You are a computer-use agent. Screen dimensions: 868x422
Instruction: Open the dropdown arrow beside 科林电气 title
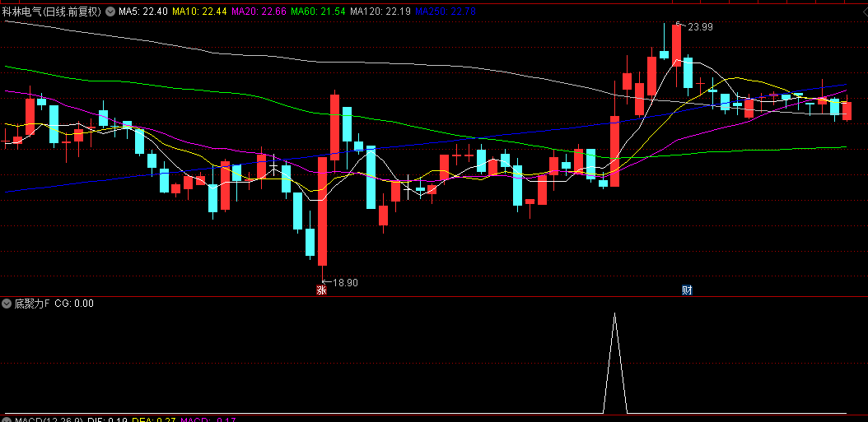pos(110,11)
